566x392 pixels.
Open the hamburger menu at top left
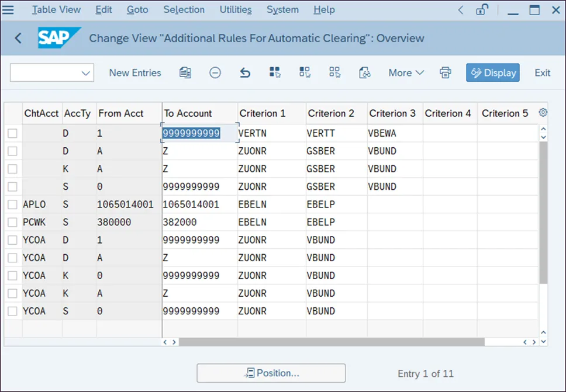[x=9, y=9]
